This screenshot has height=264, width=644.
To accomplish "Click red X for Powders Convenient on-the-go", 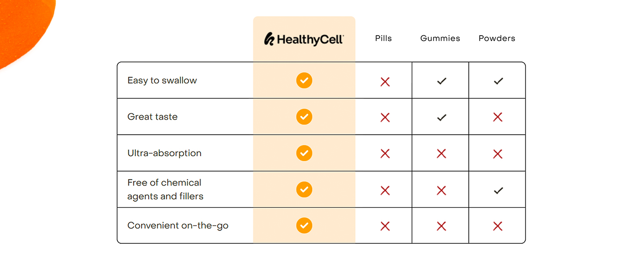I will tap(498, 226).
